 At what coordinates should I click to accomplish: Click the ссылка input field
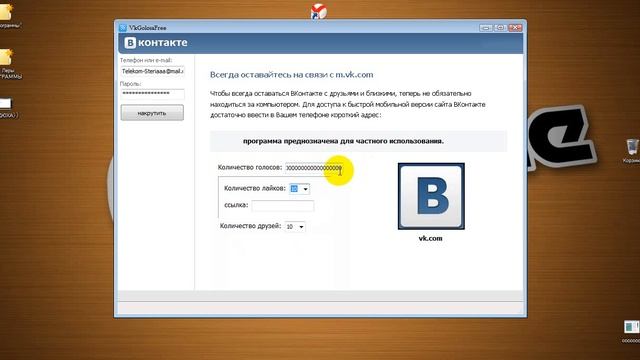click(283, 206)
